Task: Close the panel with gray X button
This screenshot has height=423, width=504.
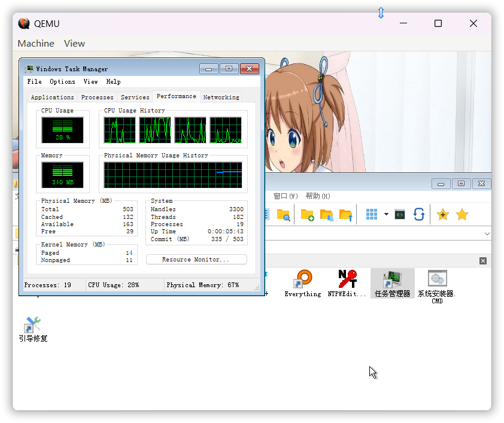Action: (x=483, y=261)
